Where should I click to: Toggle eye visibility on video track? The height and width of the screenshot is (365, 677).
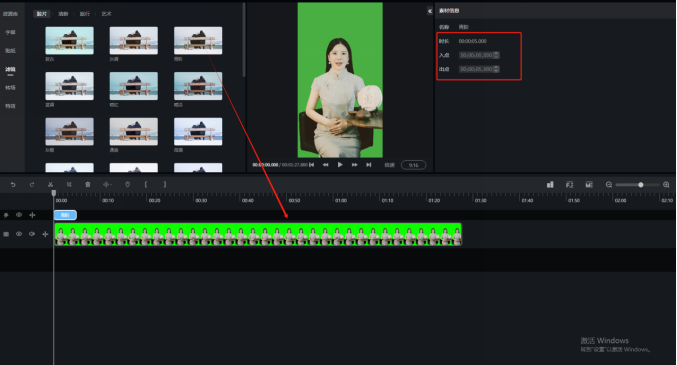[19, 234]
